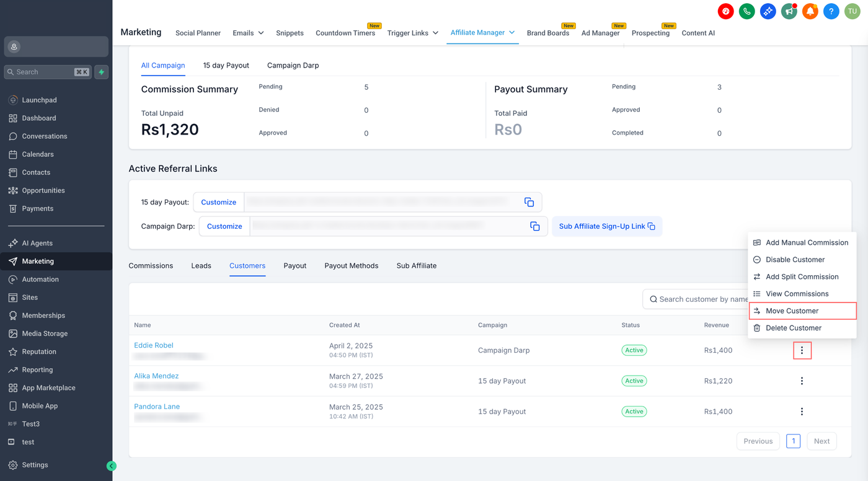Open three-dot menu for Alika Mendez
The width and height of the screenshot is (868, 481).
point(802,381)
